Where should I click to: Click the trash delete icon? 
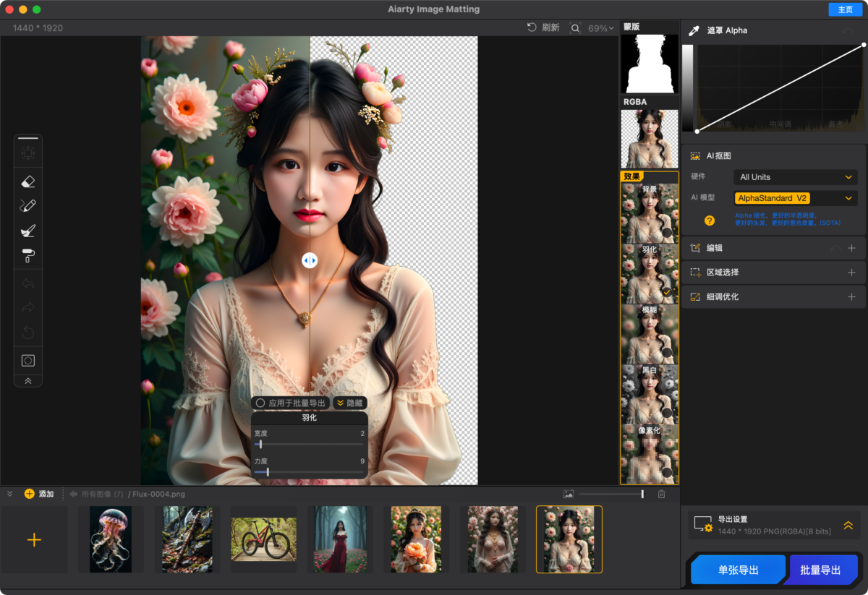click(661, 494)
